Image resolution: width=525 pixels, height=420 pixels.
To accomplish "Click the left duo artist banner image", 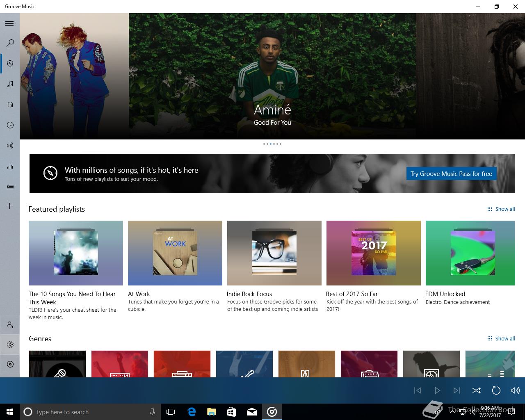I will pyautogui.click(x=74, y=76).
